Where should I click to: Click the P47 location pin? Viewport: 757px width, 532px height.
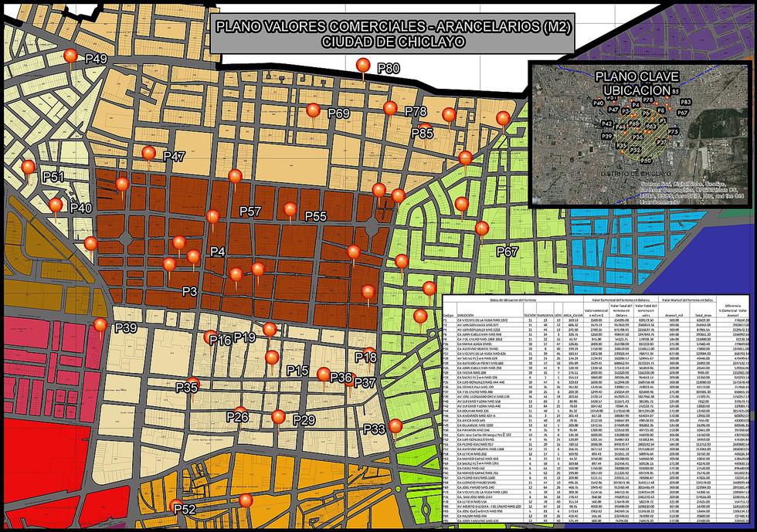pyautogui.click(x=148, y=153)
